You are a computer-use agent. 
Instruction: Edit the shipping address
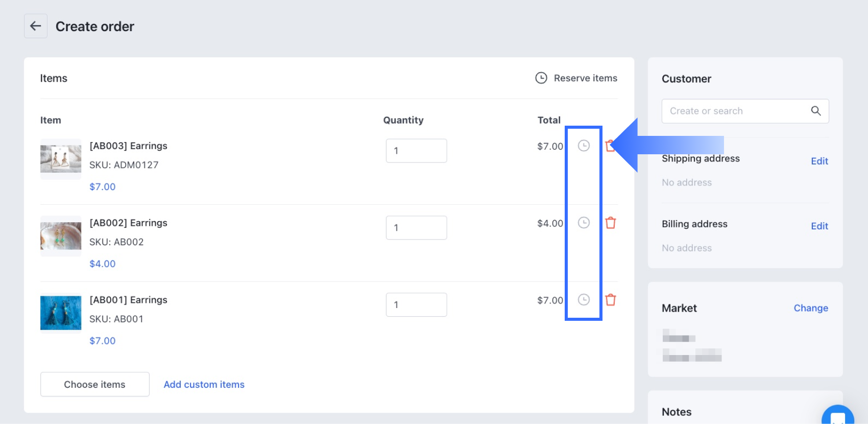[x=819, y=161]
